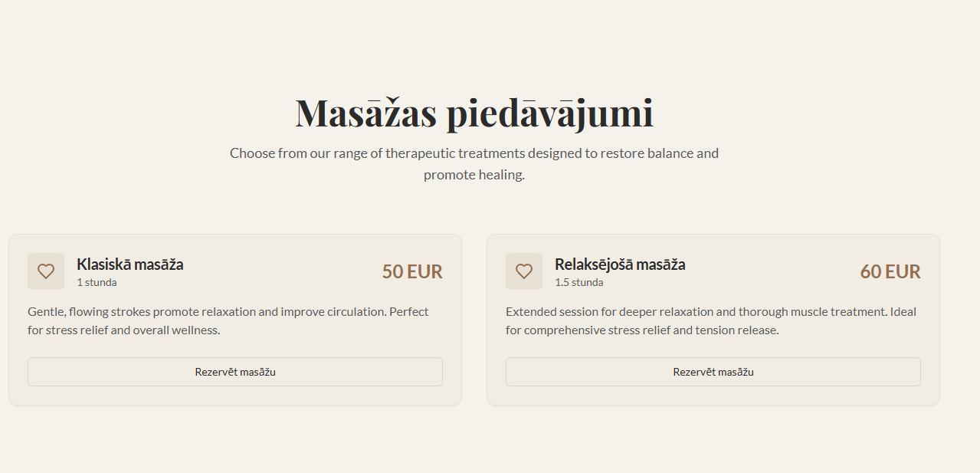Image resolution: width=980 pixels, height=473 pixels.
Task: Click the word "Masāžas" in the heading
Action: click(365, 113)
